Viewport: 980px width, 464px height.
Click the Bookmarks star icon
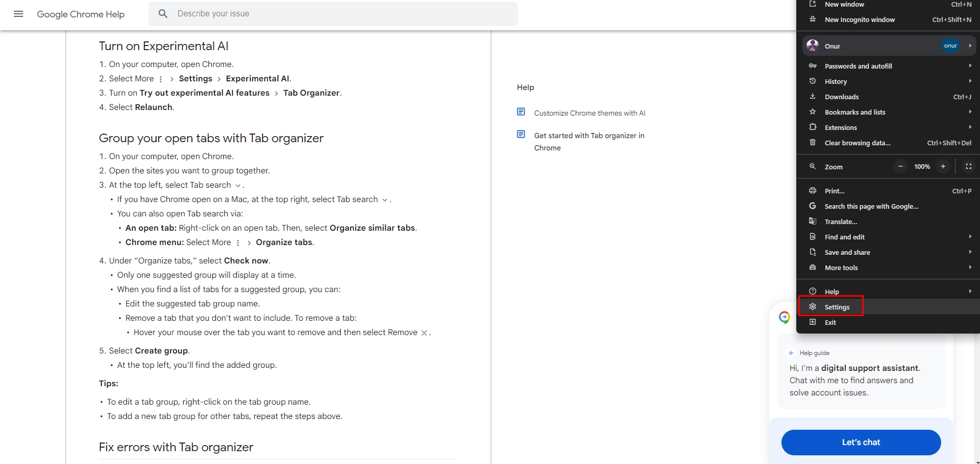813,112
